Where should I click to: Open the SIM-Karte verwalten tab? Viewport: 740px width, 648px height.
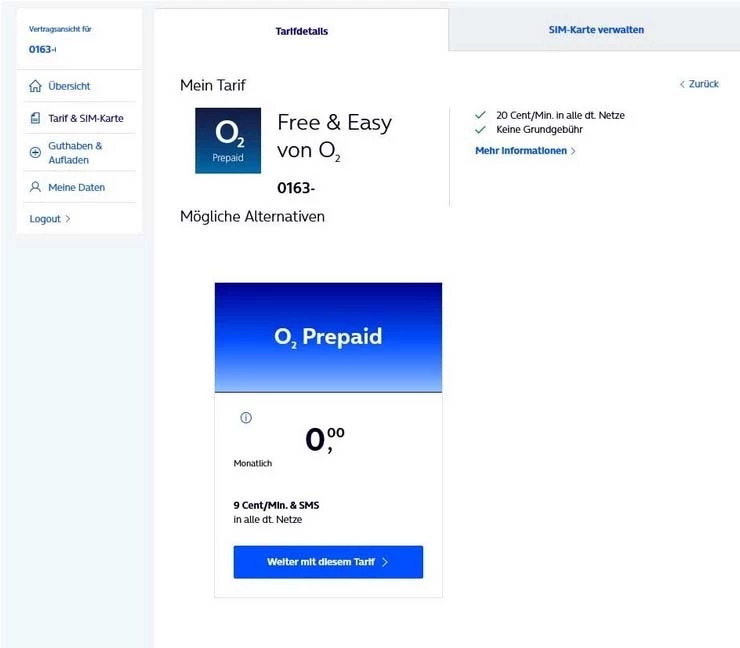tap(596, 30)
